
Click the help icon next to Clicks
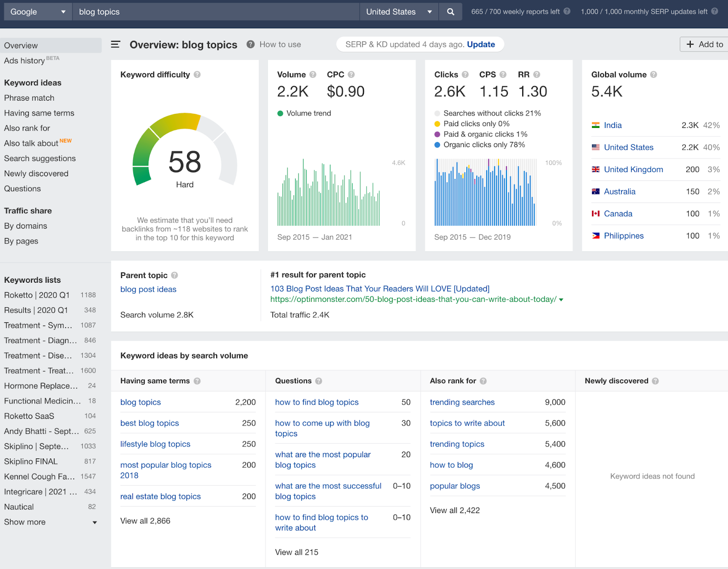click(x=465, y=75)
